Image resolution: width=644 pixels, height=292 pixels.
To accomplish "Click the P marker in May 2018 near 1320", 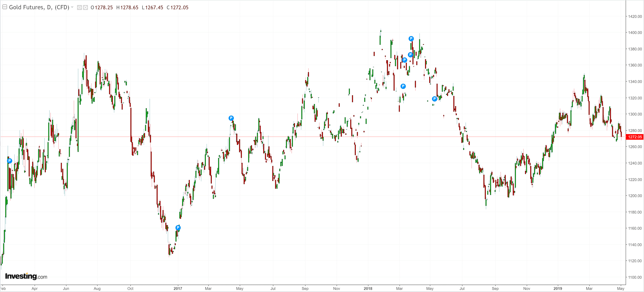I will pos(434,99).
